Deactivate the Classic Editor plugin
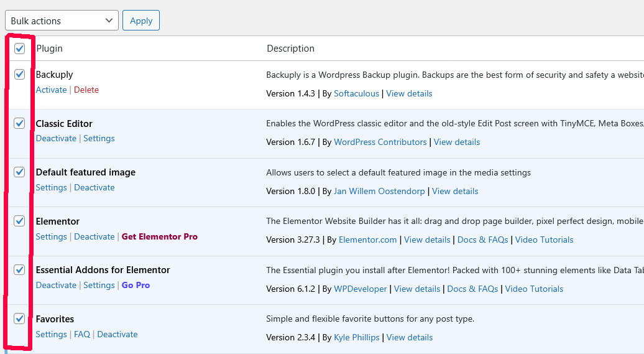Image resolution: width=644 pixels, height=354 pixels. coord(56,138)
